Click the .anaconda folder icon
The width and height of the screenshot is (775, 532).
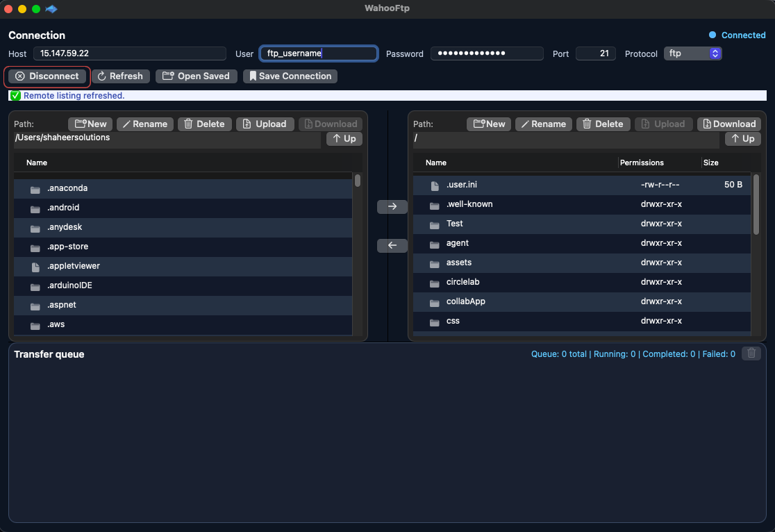(35, 190)
